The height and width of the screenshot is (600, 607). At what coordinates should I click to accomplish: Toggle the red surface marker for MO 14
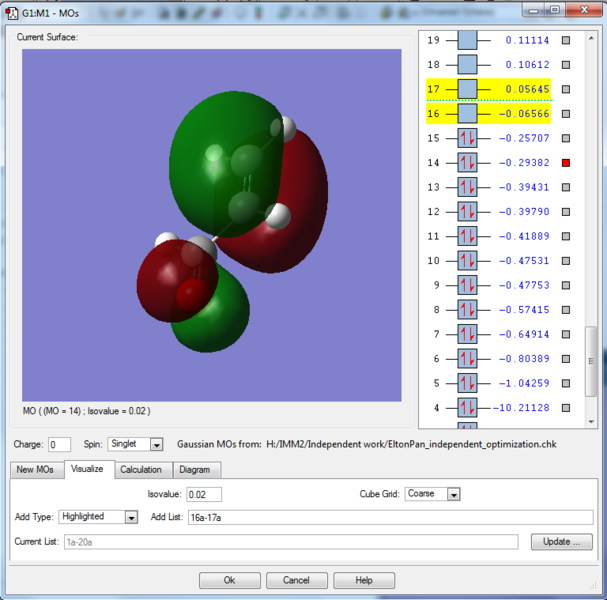pyautogui.click(x=566, y=162)
